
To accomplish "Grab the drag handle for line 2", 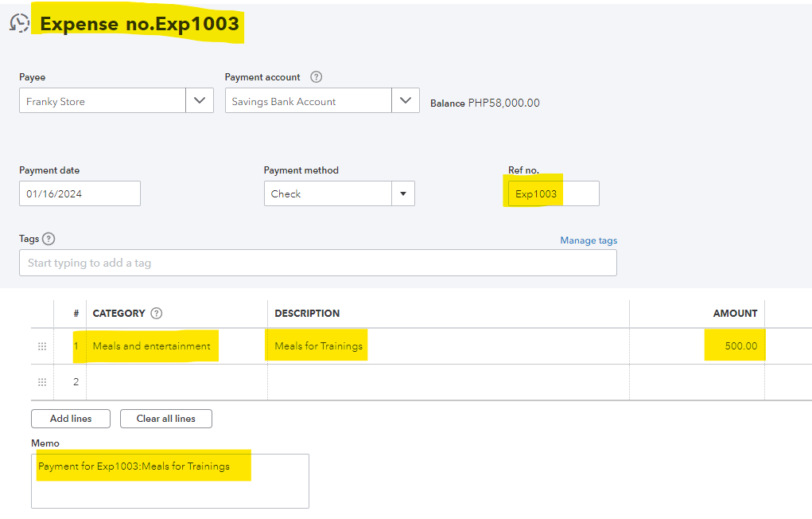I will [x=42, y=382].
